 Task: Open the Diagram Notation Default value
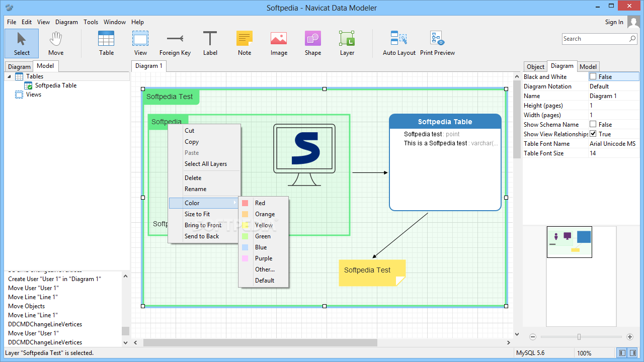point(614,86)
